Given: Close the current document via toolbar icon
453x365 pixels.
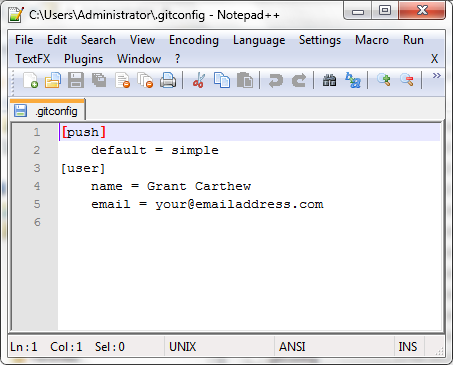Looking at the screenshot, I should click(x=122, y=80).
